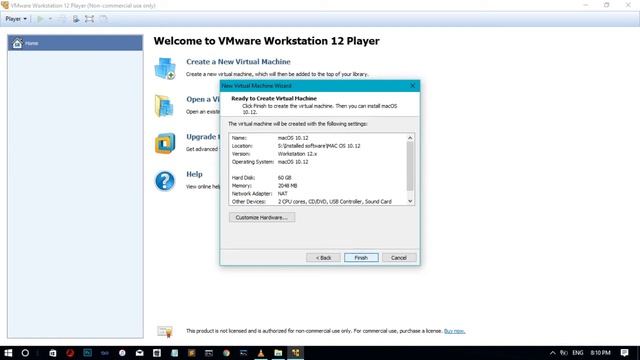640x360 pixels.
Task: Click the settings list scroll up arrow
Action: [410, 138]
